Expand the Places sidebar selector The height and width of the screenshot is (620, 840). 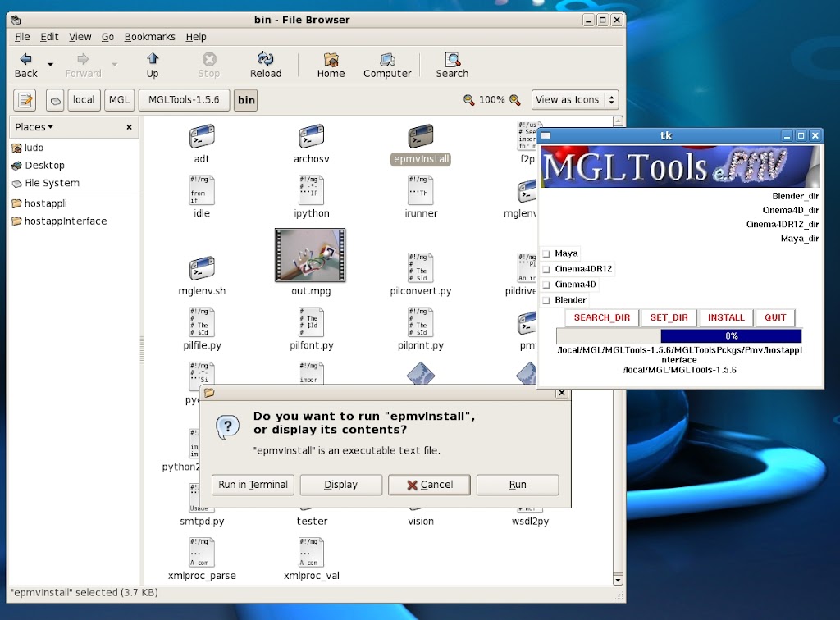pos(34,127)
